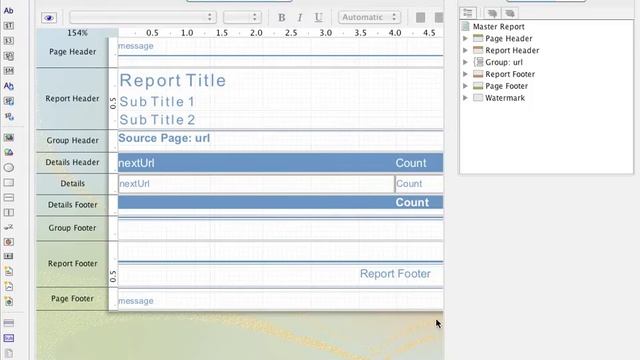Screen dimensions: 640x360
Task: Click the left-align square icon in the format toolbar
Action: (420, 18)
